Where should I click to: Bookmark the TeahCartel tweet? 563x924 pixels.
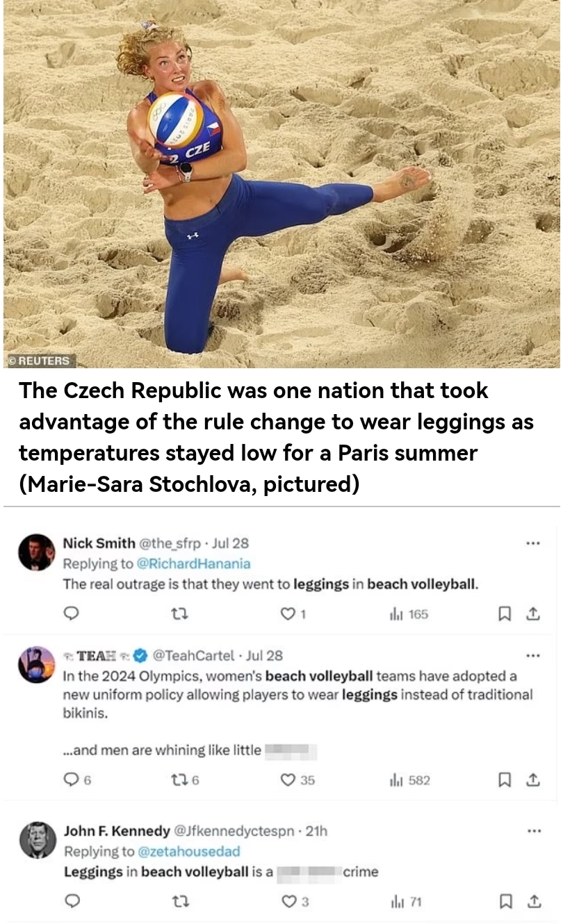tap(505, 779)
